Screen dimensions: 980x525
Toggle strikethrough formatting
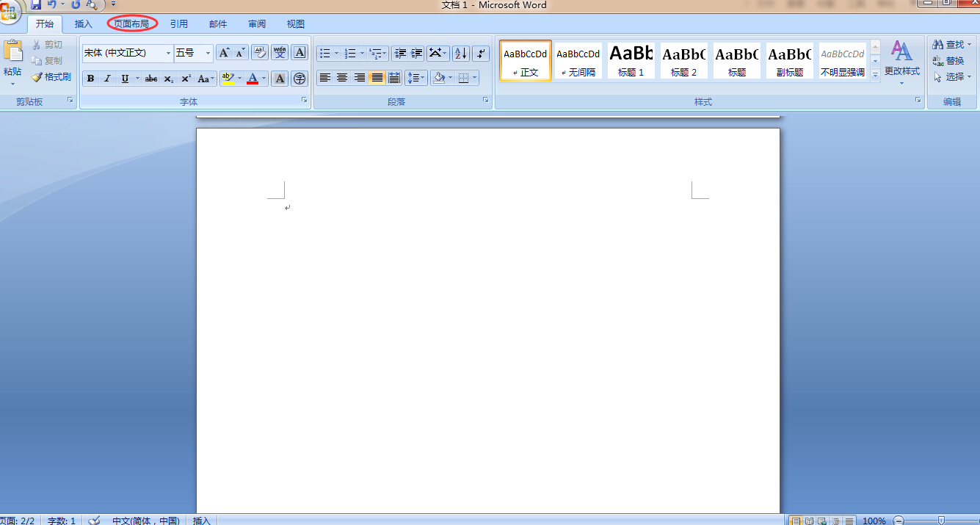[x=150, y=79]
